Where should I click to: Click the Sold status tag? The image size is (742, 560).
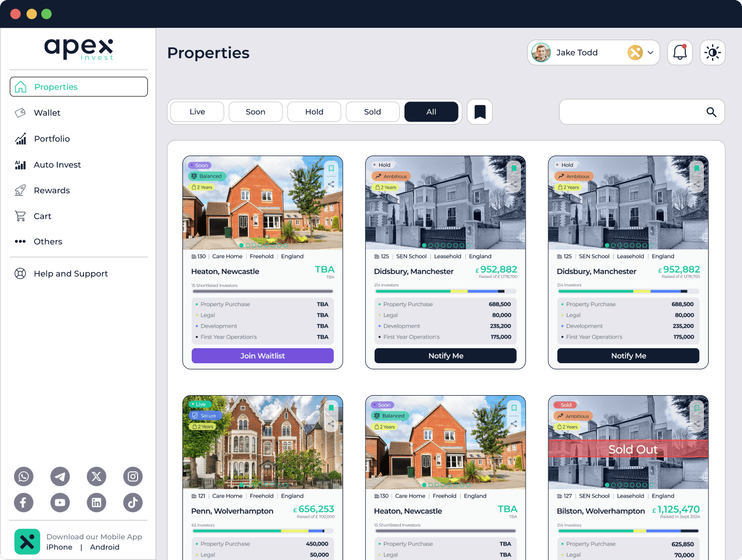tap(565, 405)
